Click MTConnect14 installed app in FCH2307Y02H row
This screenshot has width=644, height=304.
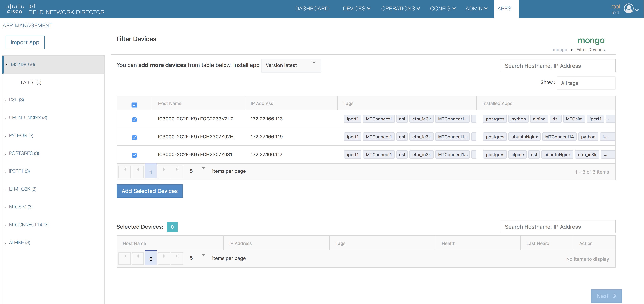pos(559,137)
